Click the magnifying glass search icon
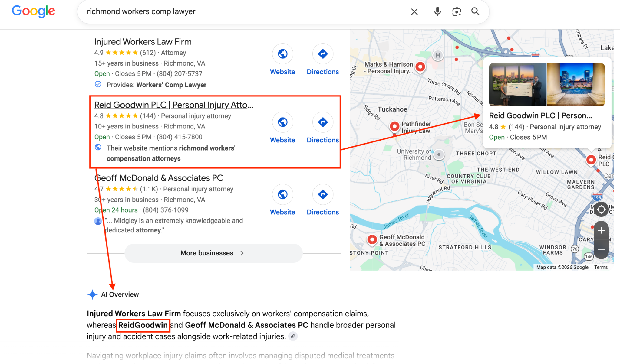The height and width of the screenshot is (364, 620). [476, 12]
